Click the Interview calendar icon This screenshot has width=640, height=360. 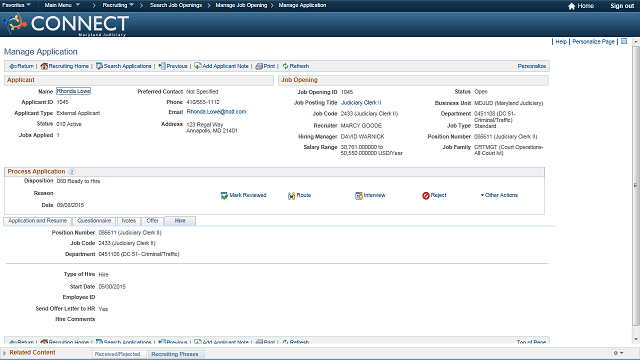click(359, 196)
